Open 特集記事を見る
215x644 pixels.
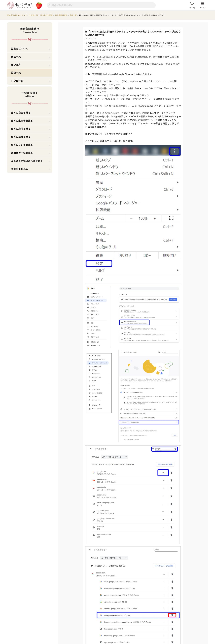coord(29,169)
